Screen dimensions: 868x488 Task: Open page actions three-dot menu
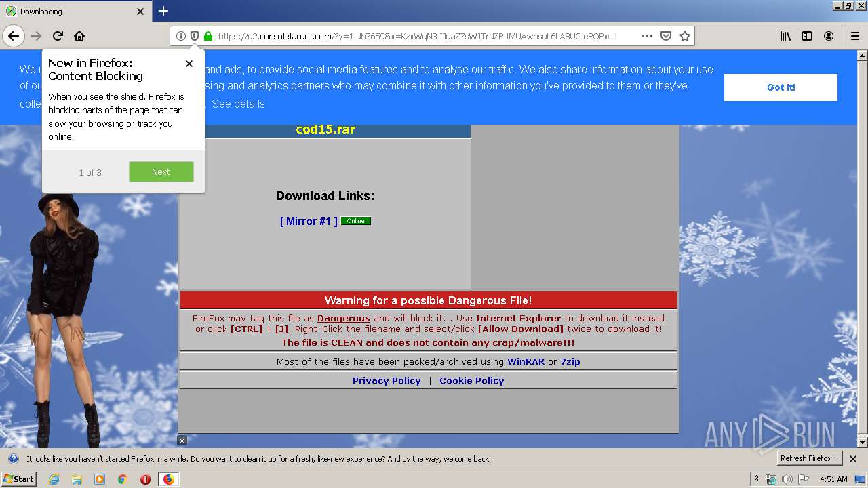click(x=647, y=36)
